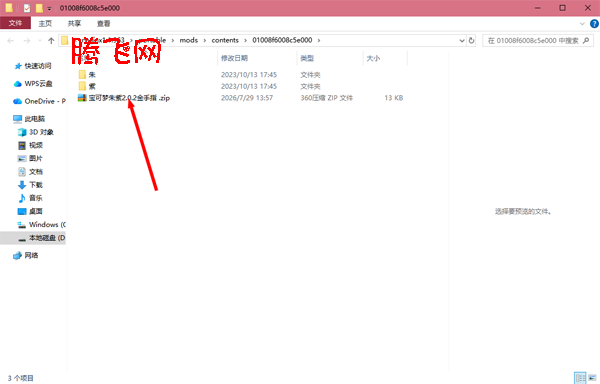This screenshot has height=384, width=600.
Task: Close the Explorer window
Action: (588, 8)
